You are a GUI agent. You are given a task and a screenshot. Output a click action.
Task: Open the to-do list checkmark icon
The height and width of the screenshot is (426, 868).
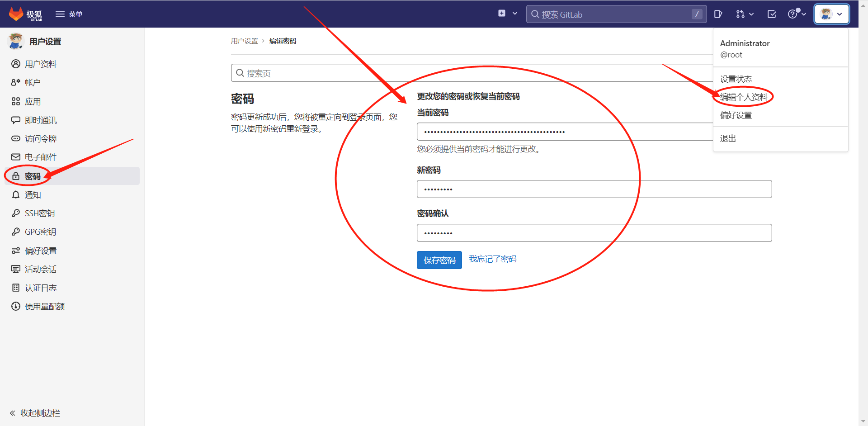(772, 14)
